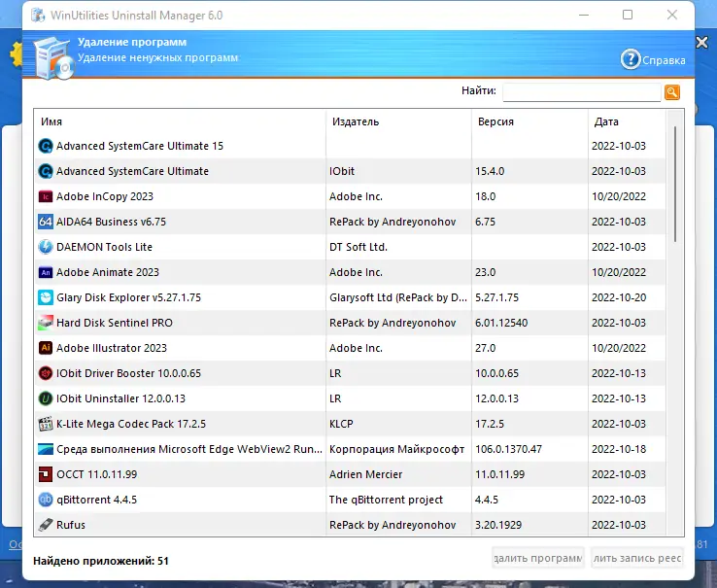Click the Adobe Illustrator 2023 icon
Viewport: 717px width, 588px height.
point(46,348)
